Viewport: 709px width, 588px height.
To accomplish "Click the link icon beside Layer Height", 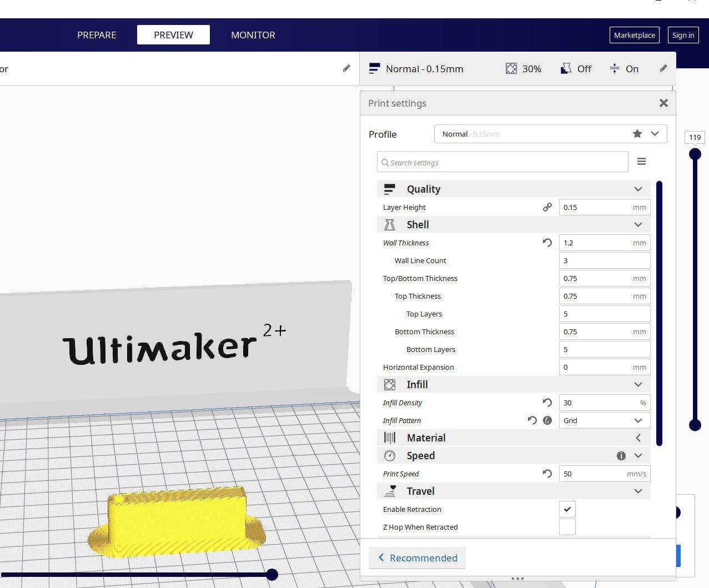I will 547,207.
